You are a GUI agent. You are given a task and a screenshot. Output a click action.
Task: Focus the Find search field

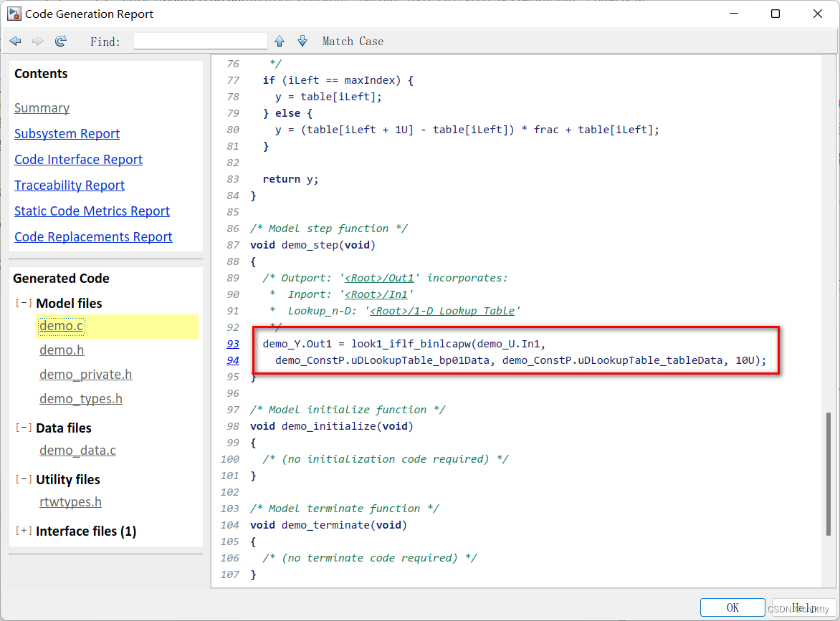coord(201,42)
